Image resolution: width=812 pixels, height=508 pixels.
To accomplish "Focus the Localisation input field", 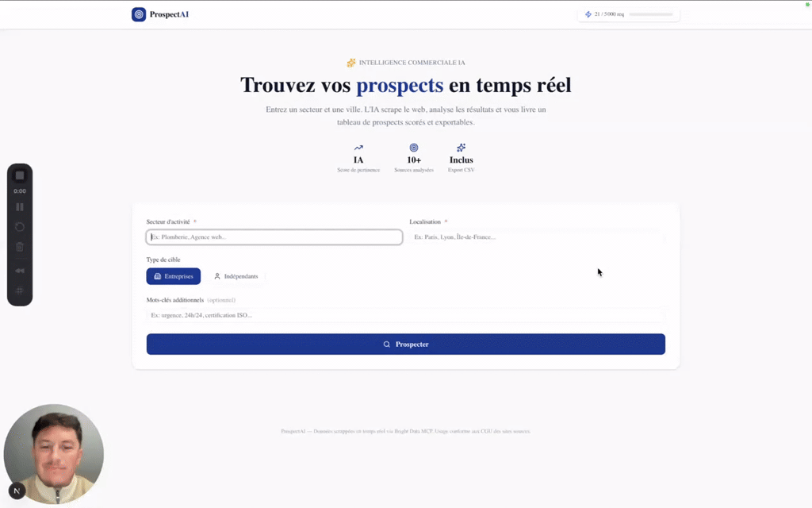I will pos(537,237).
